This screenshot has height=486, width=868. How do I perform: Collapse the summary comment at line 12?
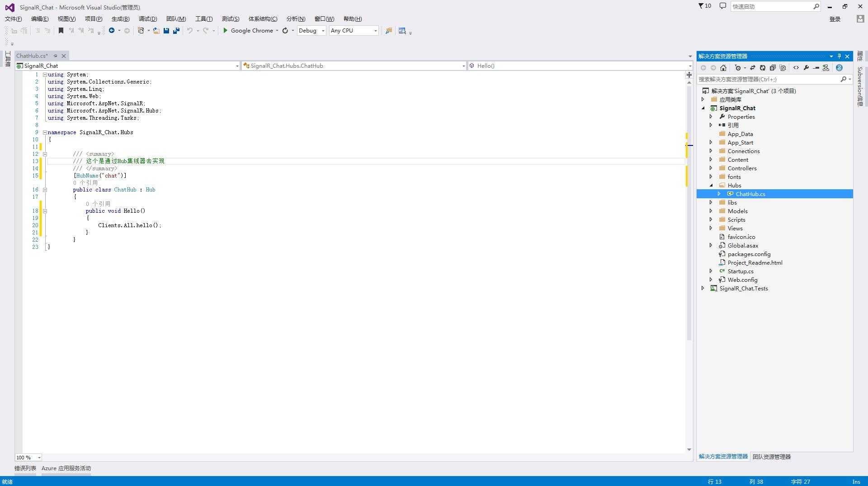click(45, 154)
